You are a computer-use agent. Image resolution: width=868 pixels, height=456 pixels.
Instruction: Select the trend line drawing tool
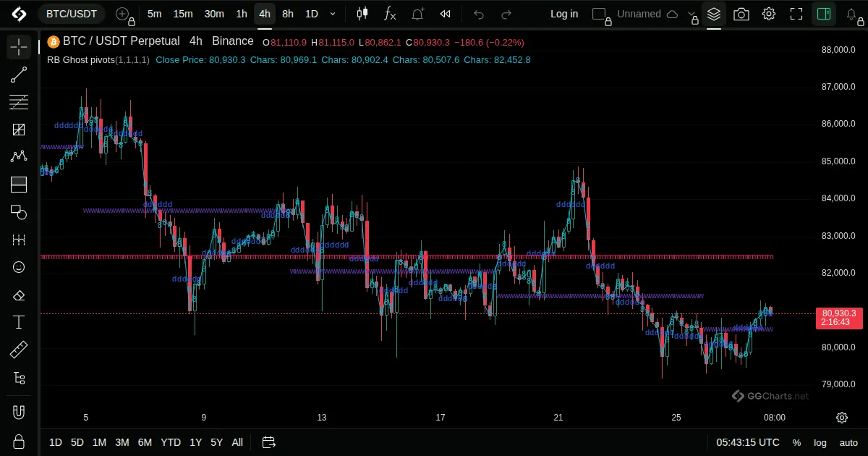(19, 75)
